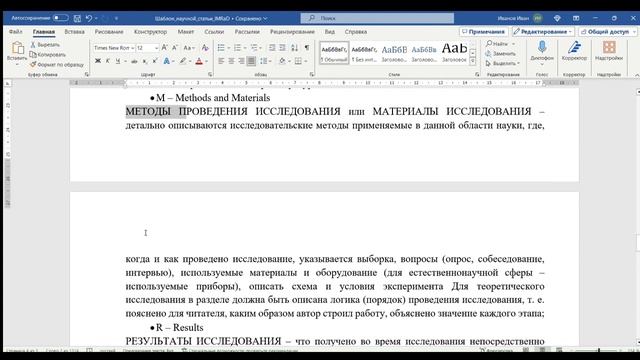Image resolution: width=640 pixels, height=360 pixels.
Task: Click the Иванов Иван account avatar
Action: (x=538, y=18)
